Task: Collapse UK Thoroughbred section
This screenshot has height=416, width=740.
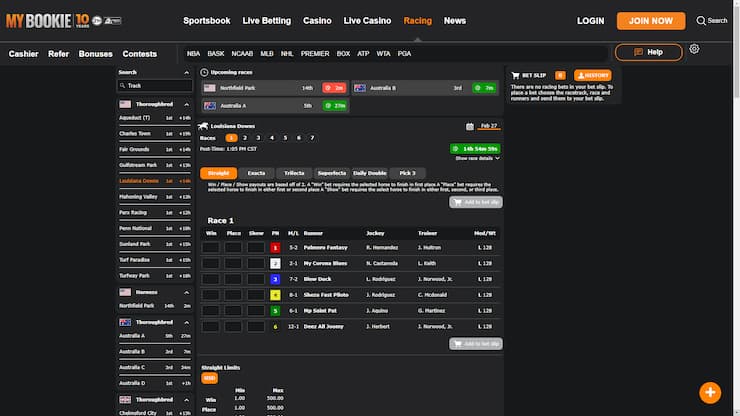Action: point(186,400)
